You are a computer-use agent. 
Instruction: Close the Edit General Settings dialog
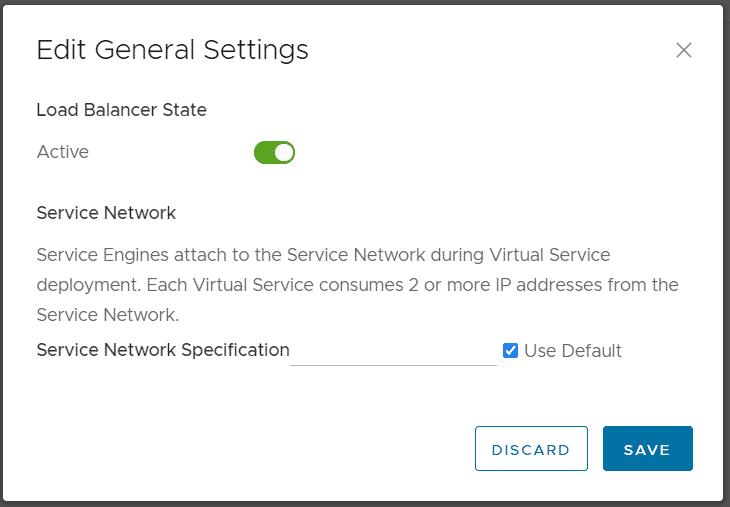click(x=683, y=50)
